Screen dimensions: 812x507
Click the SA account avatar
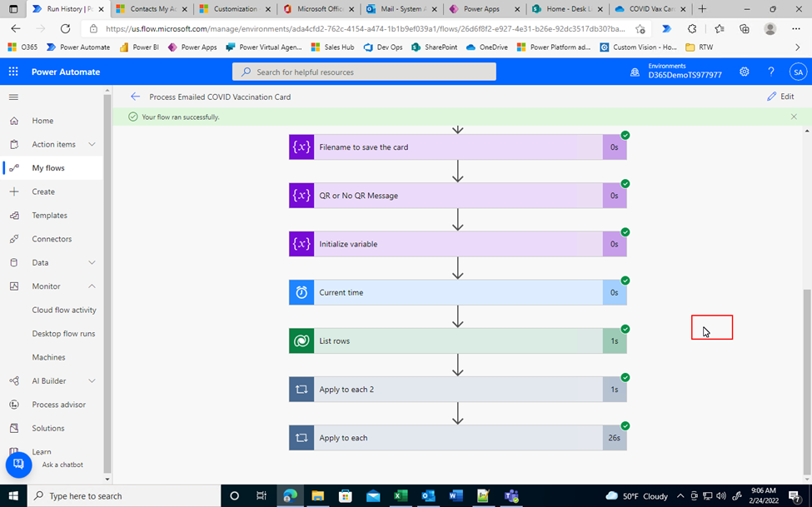[798, 72]
